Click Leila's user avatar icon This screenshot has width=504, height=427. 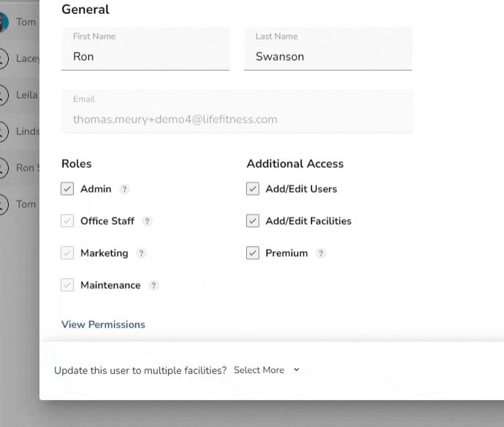[x=4, y=95]
